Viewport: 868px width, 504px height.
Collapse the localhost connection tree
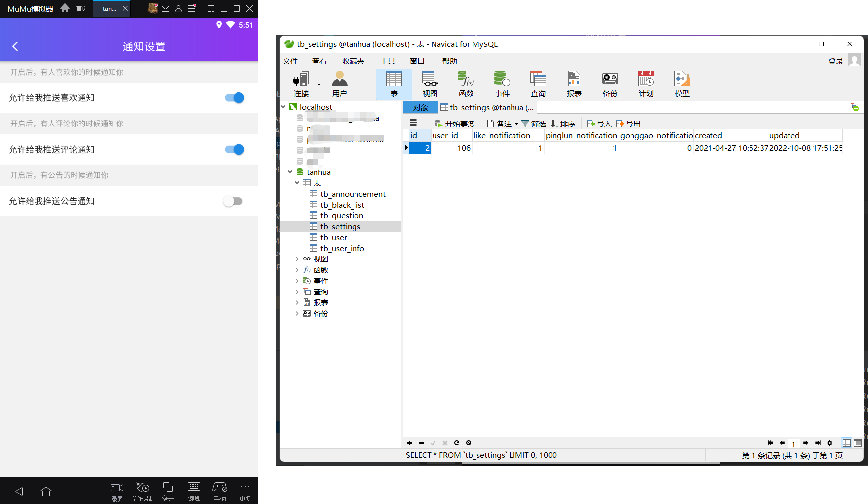[283, 107]
